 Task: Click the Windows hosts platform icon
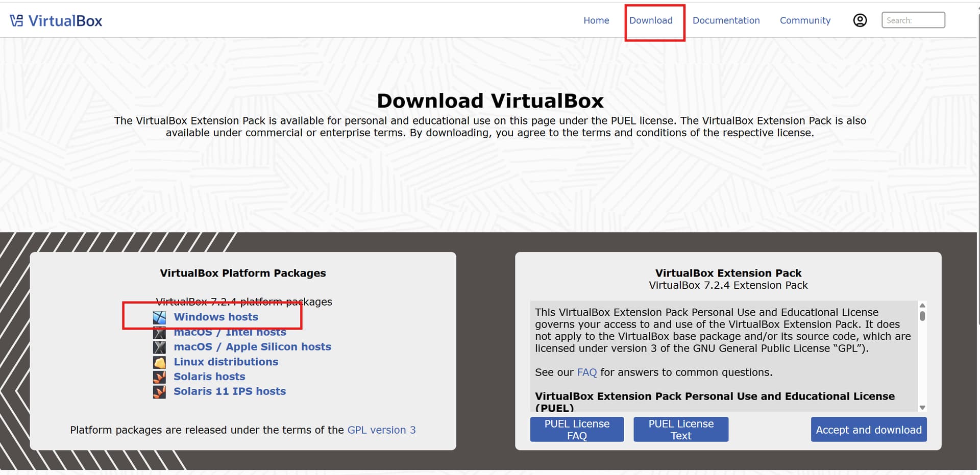(159, 317)
